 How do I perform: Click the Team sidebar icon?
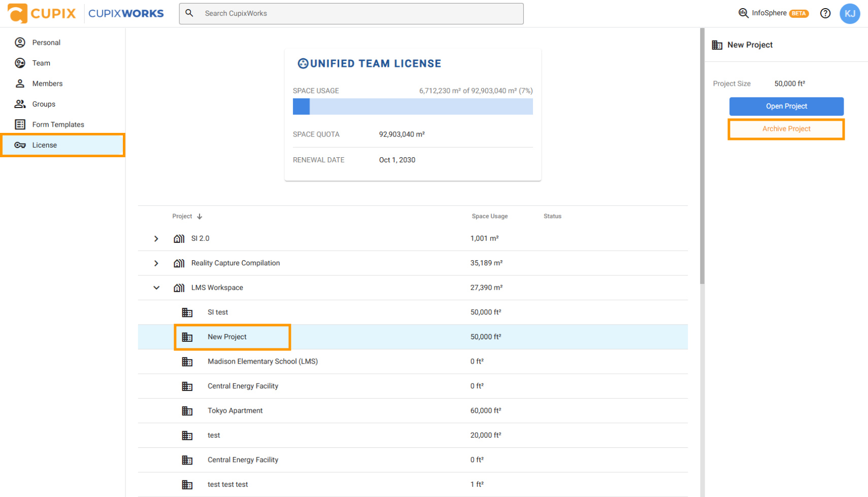[20, 63]
